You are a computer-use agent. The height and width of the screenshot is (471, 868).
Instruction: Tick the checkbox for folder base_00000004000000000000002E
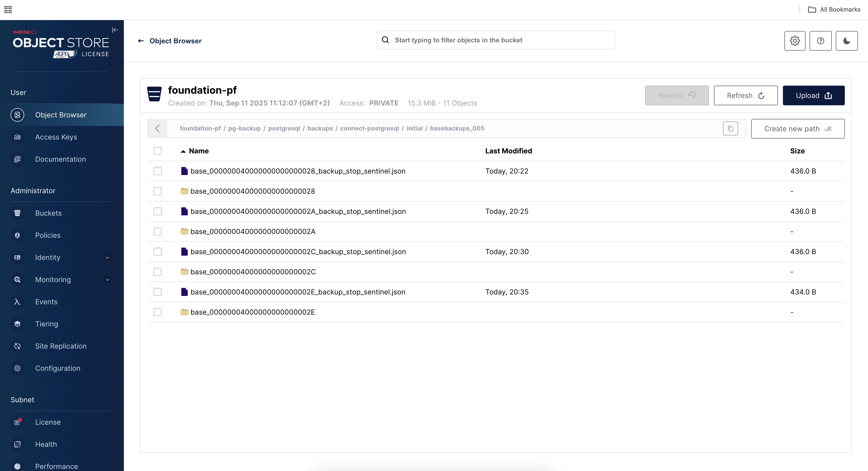[x=157, y=312]
